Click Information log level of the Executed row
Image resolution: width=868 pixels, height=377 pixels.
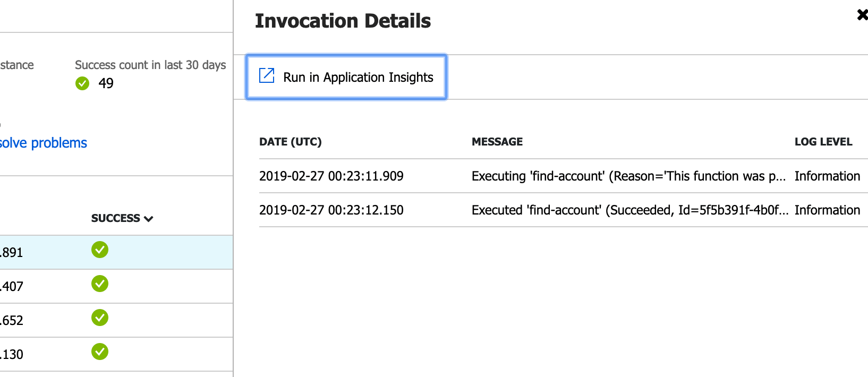pyautogui.click(x=827, y=210)
